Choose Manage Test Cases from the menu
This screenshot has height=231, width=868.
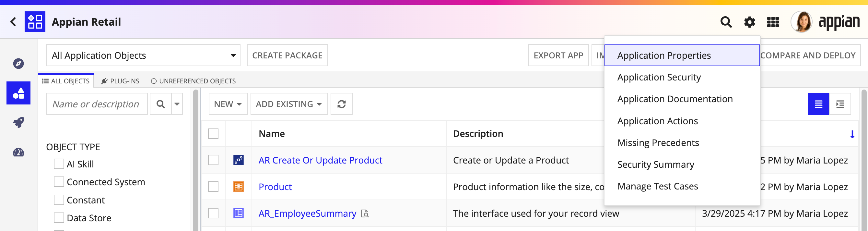(x=682, y=186)
